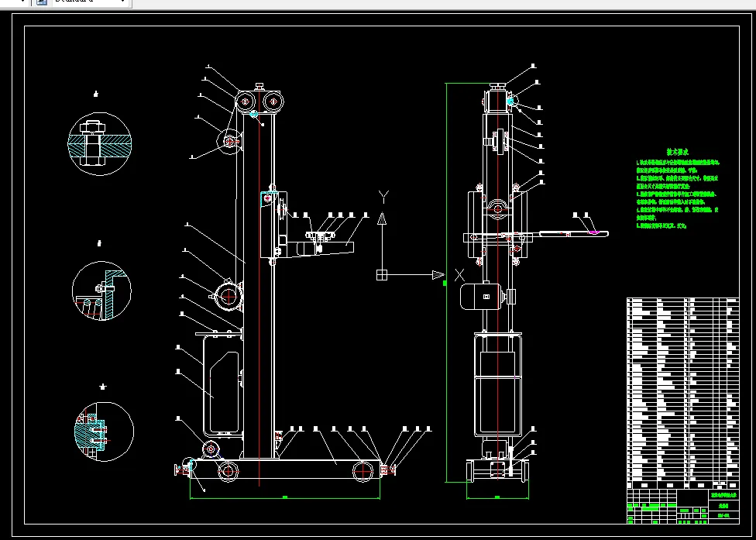This screenshot has height=540, width=756.
Task: Select the motor in the right view
Action: click(x=481, y=296)
